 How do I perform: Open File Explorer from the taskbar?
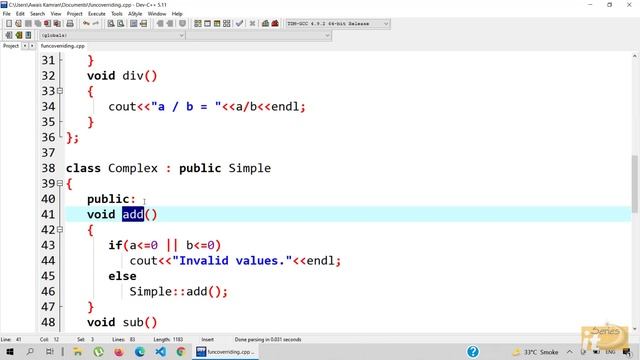click(78, 351)
